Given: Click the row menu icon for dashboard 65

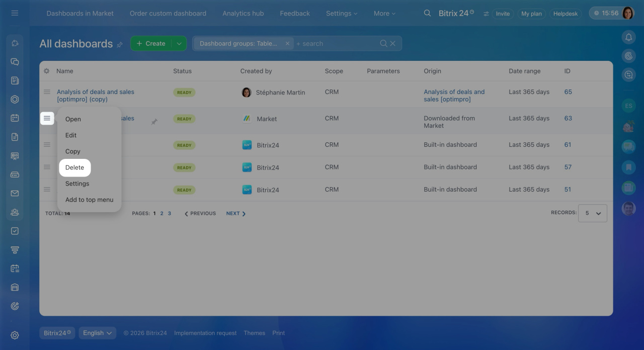Looking at the screenshot, I should (x=47, y=92).
